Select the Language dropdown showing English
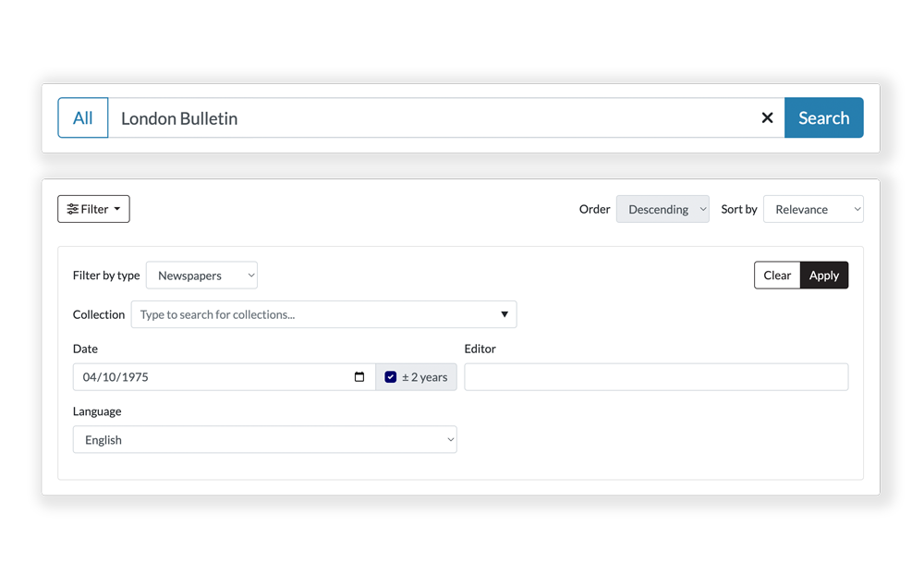This screenshot has width=924, height=576. (x=264, y=440)
